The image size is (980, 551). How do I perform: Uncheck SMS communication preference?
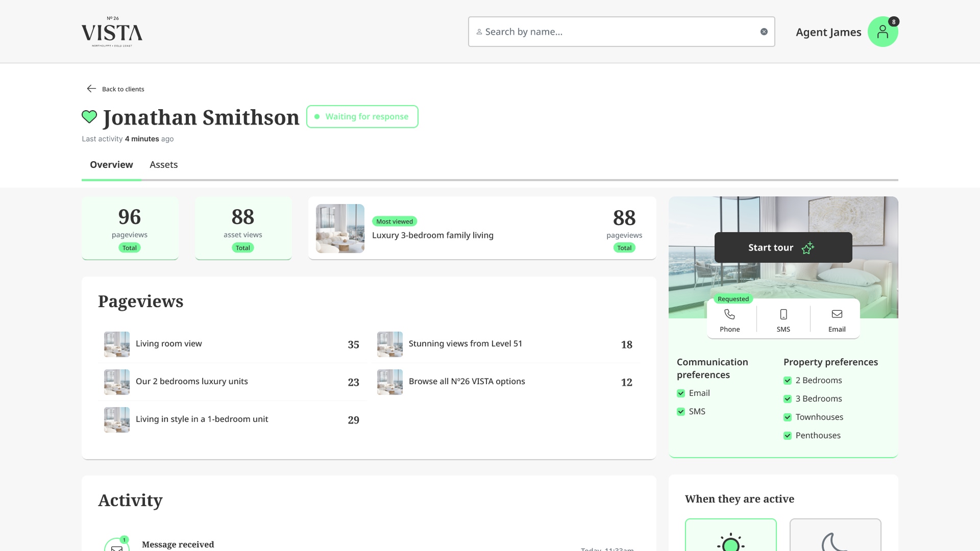[681, 412]
